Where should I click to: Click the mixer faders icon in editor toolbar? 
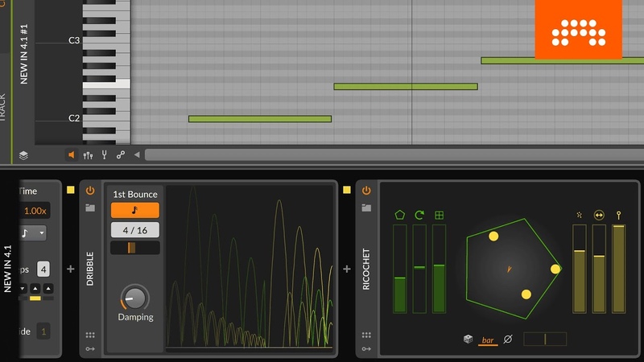88,154
